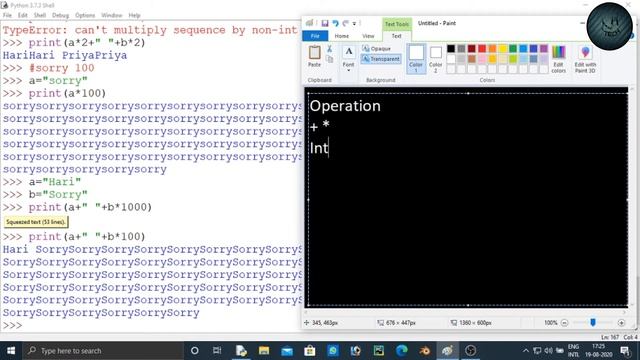Screen dimensions: 640x360
Task: Click the network tray icon
Action: point(537,351)
